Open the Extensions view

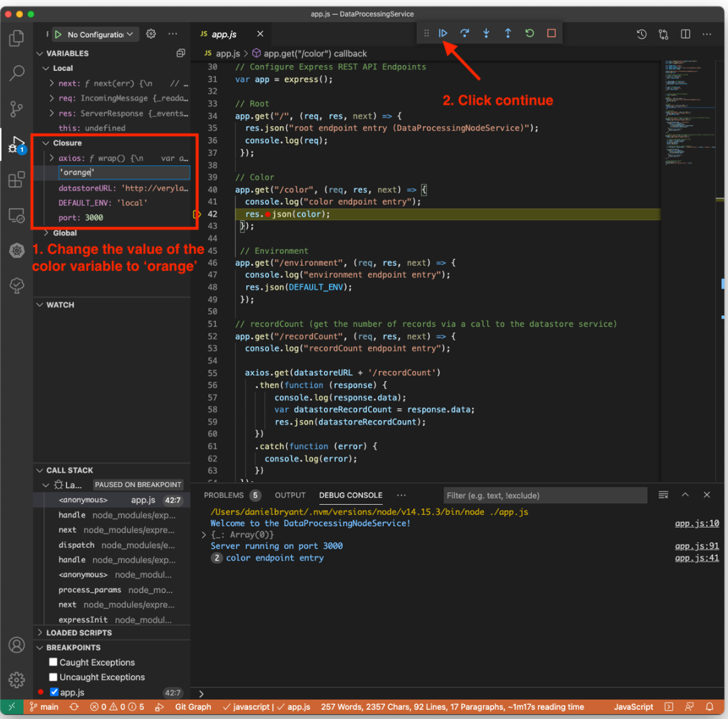16,180
